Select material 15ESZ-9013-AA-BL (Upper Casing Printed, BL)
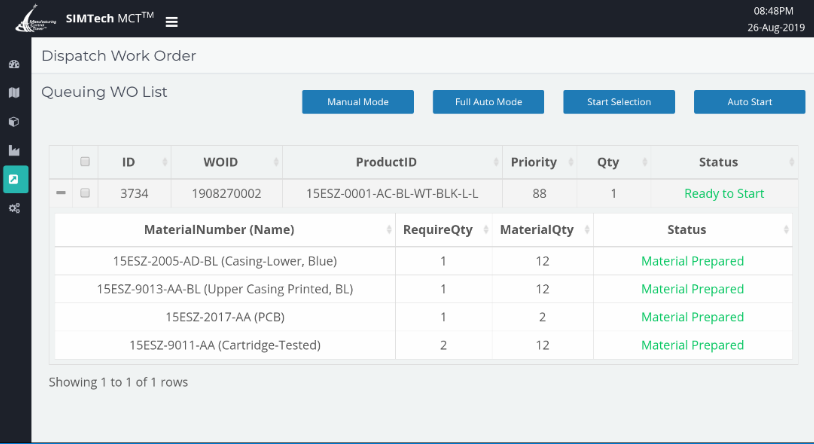The image size is (814, 444). click(x=225, y=289)
